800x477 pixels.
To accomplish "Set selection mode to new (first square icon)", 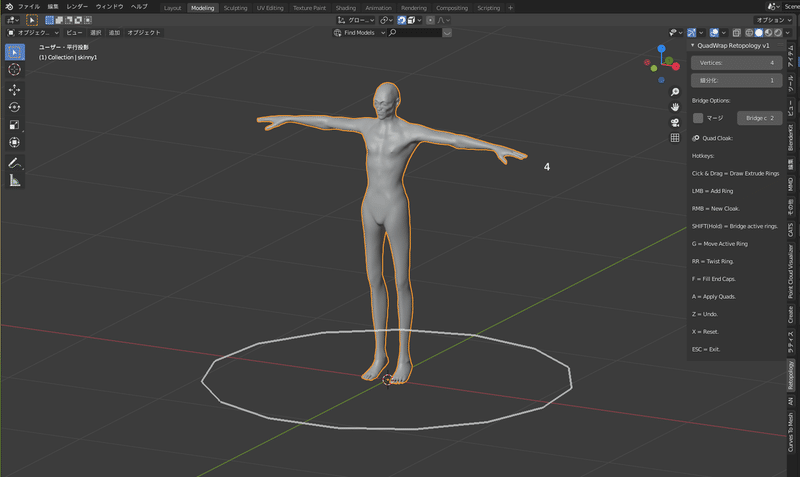I will [x=49, y=20].
